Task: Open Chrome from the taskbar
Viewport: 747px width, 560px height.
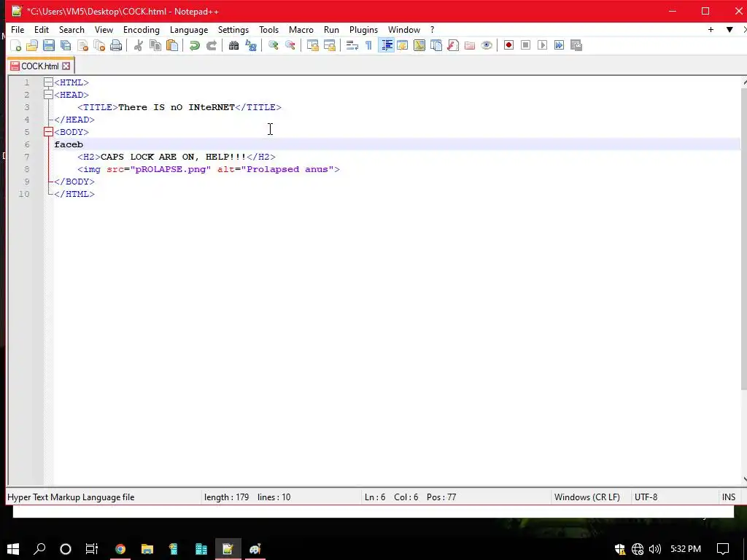Action: [x=120, y=549]
